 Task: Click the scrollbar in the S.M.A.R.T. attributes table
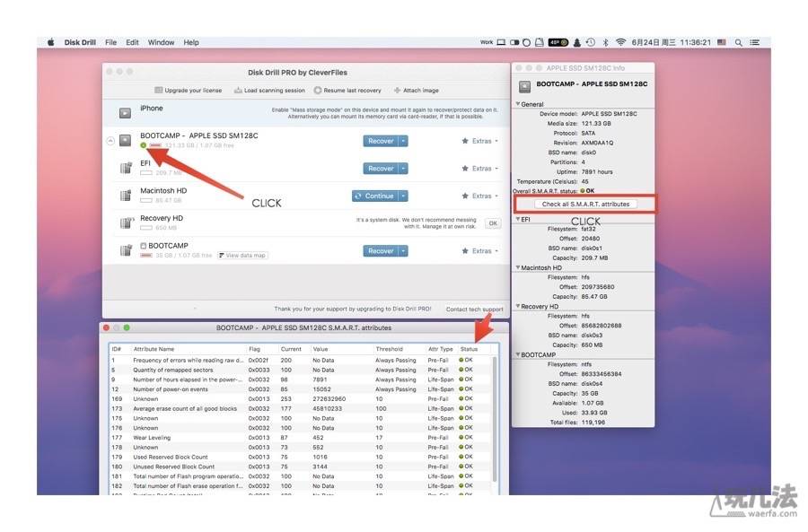point(495,417)
